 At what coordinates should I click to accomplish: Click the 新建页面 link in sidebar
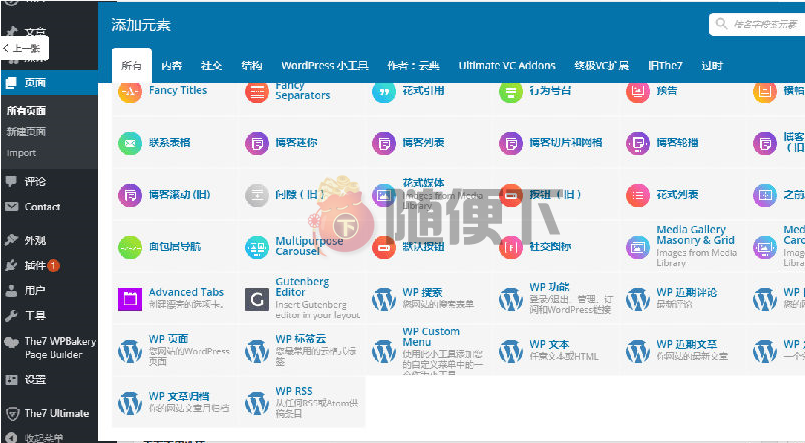point(26,132)
